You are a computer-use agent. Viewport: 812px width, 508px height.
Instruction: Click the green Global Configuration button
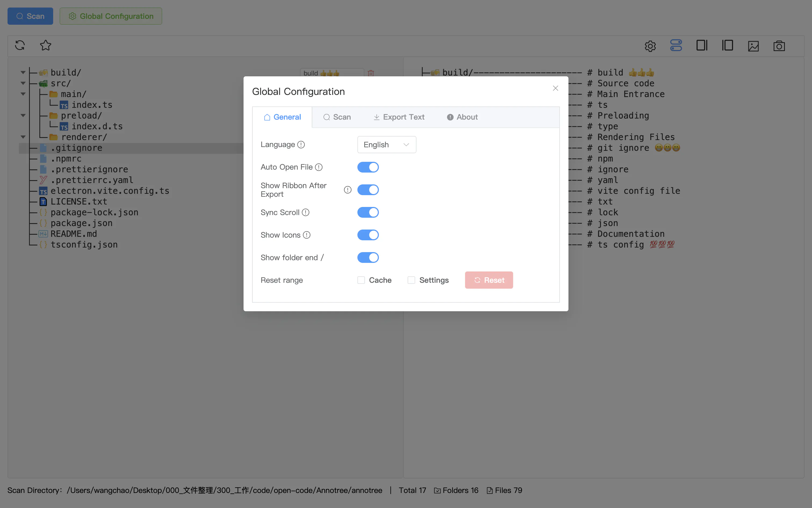(111, 16)
